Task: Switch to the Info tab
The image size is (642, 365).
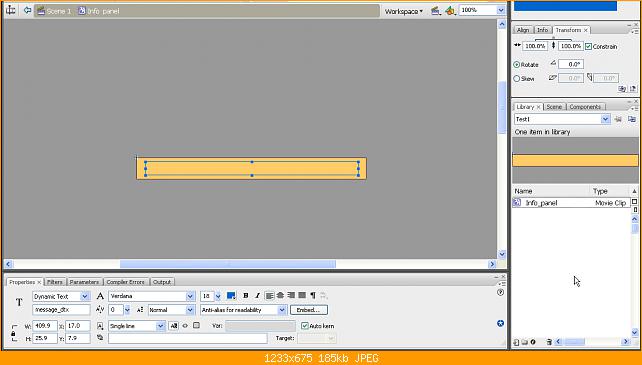Action: point(543,30)
